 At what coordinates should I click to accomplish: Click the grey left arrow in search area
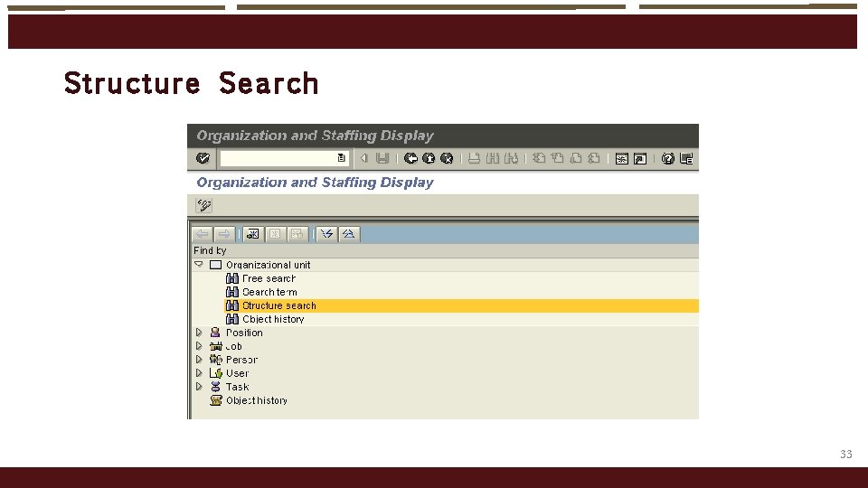[x=202, y=234]
